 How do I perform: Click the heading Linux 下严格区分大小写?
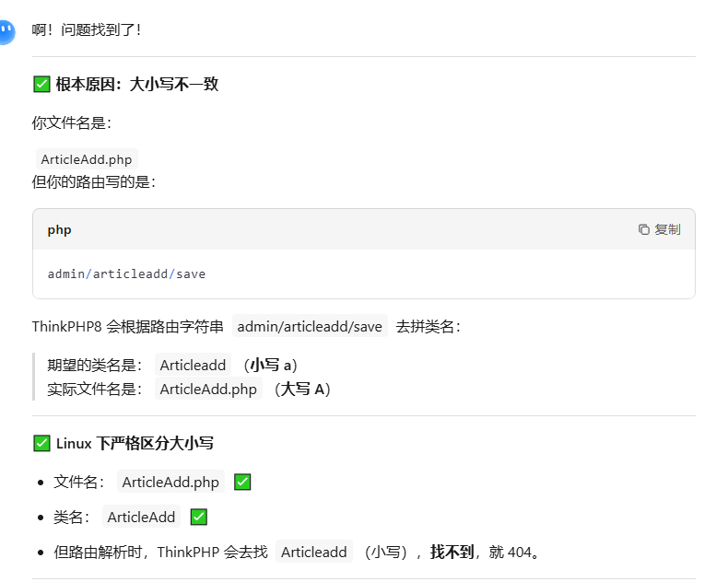point(135,443)
